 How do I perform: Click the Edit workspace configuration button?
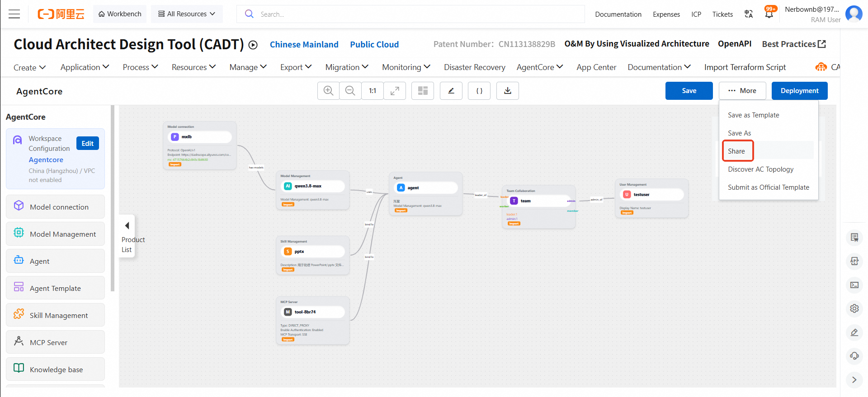point(88,144)
